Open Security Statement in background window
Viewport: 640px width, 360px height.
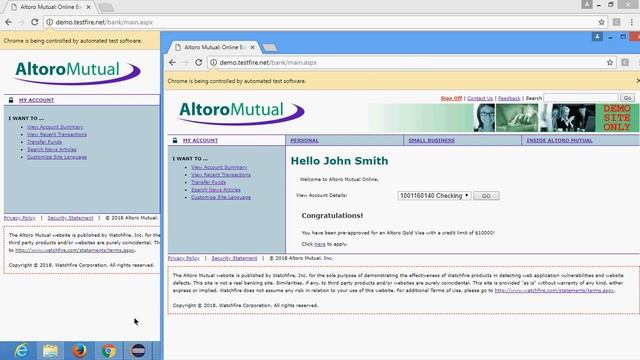click(x=70, y=218)
